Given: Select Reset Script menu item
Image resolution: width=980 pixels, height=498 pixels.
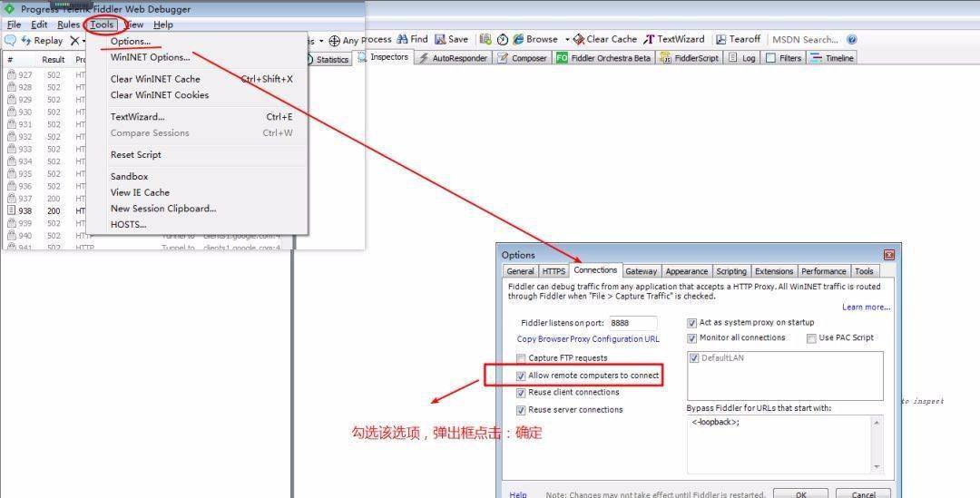Looking at the screenshot, I should pos(197,155).
